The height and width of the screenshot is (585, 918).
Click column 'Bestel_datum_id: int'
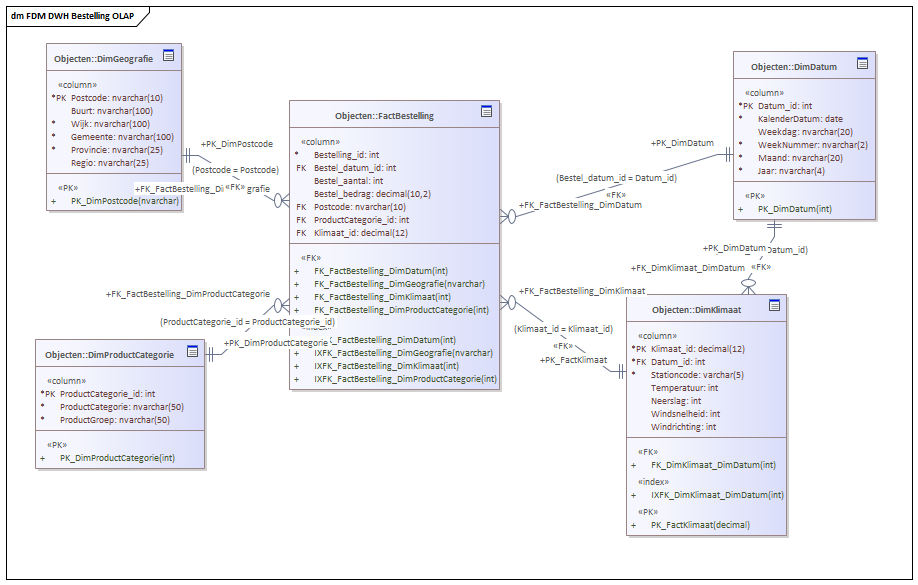(355, 167)
